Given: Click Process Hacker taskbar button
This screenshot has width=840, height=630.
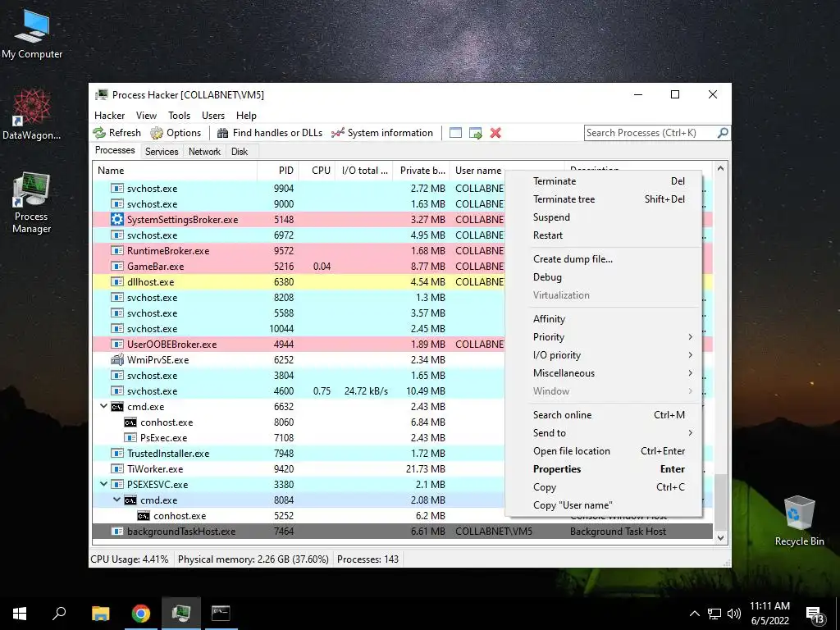Looking at the screenshot, I should 181,614.
